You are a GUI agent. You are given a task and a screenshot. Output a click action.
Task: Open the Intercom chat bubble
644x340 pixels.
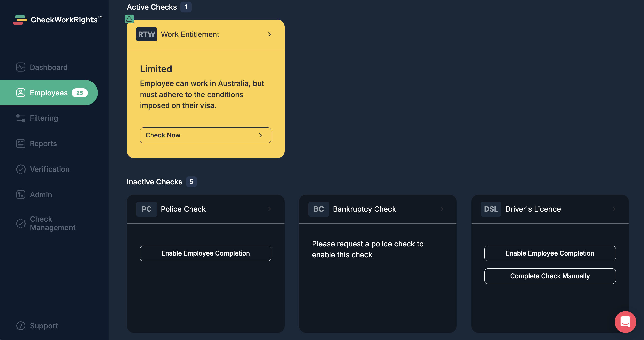pyautogui.click(x=625, y=322)
